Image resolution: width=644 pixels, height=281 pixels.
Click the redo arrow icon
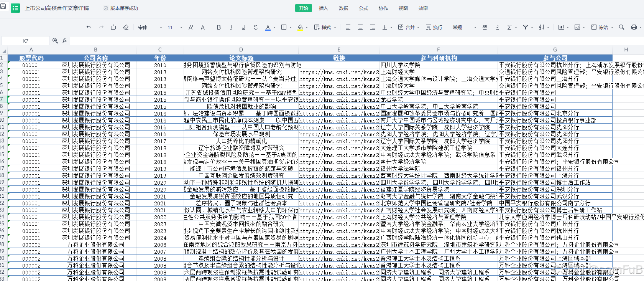click(x=101, y=27)
